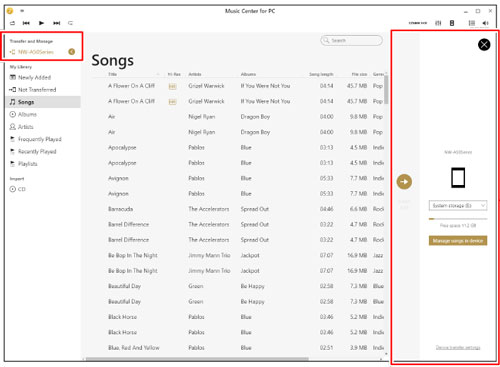The width and height of the screenshot is (500, 367).
Task: Adjust volume via the speaker icon
Action: [485, 23]
